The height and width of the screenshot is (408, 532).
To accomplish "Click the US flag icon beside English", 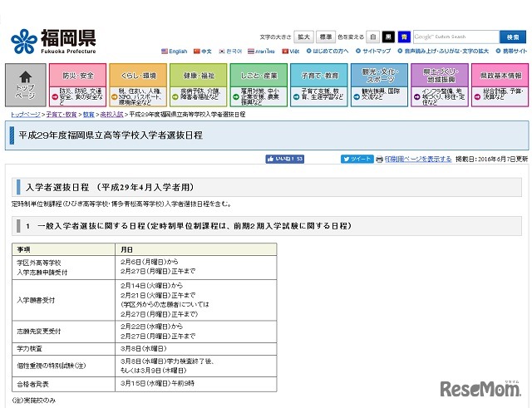I will click(165, 52).
